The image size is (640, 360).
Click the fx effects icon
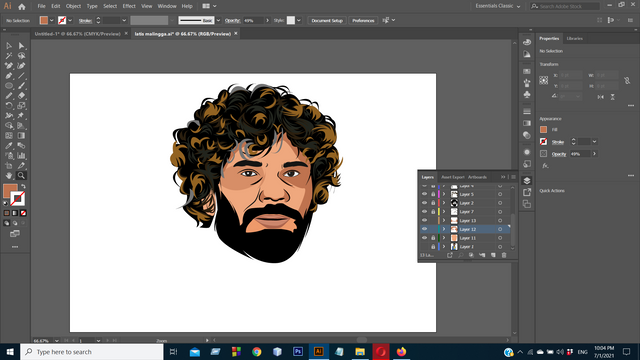[545, 166]
